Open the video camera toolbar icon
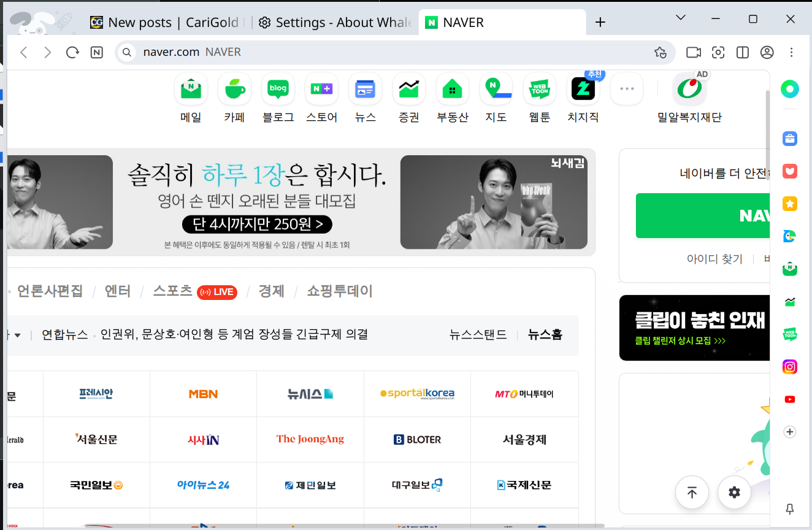 point(694,52)
